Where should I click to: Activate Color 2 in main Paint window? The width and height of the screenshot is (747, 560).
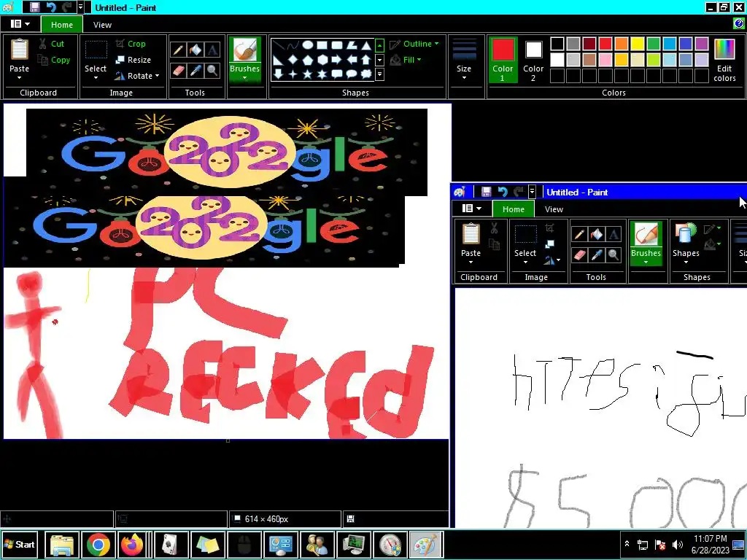[x=533, y=60]
